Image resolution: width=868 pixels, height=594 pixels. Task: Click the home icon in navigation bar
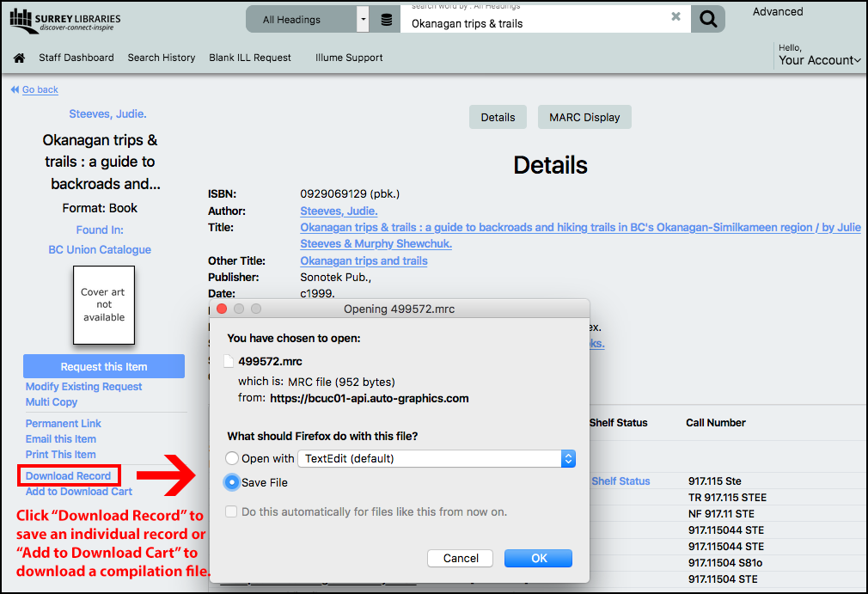click(x=19, y=58)
